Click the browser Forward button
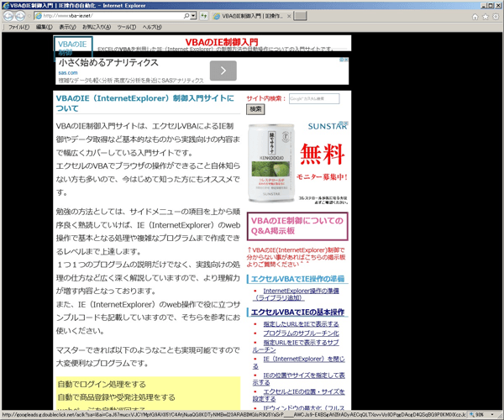 pos(20,16)
